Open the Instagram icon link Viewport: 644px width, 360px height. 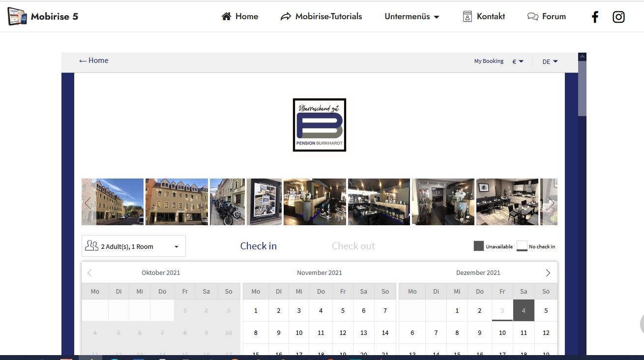coord(618,17)
